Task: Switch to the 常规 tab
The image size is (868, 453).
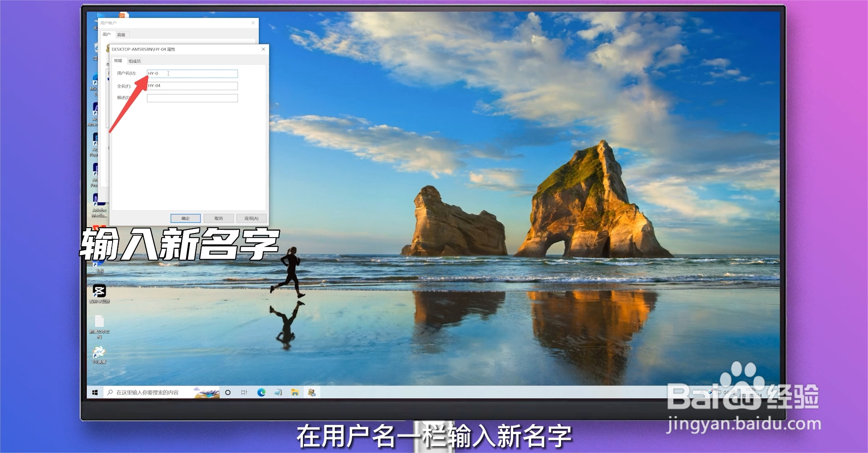Action: click(118, 61)
